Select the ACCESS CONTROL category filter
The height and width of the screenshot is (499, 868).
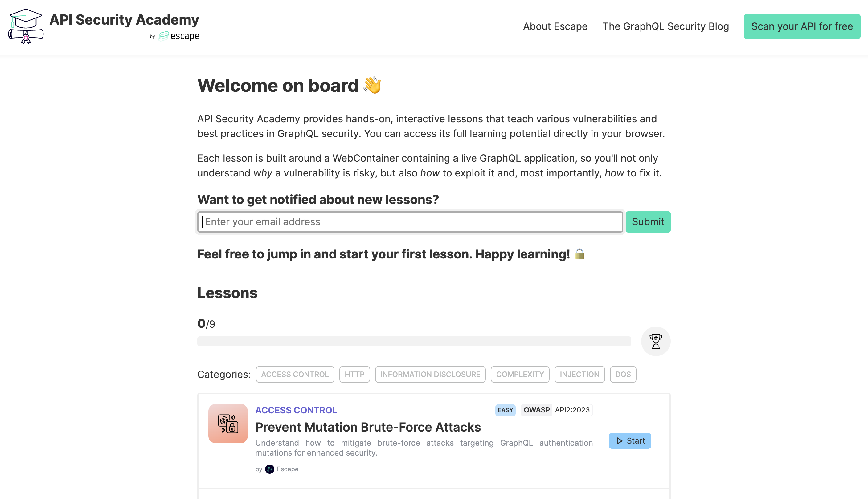pos(295,374)
